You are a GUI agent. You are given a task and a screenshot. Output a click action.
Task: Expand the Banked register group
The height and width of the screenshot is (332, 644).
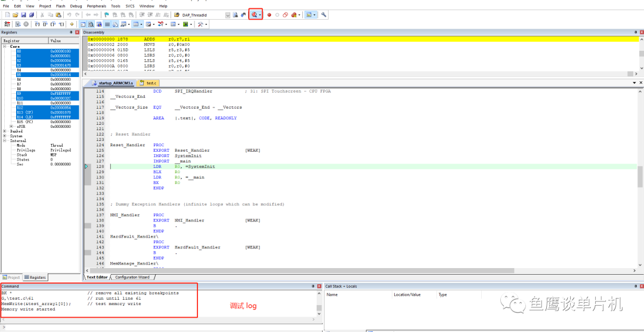5,131
